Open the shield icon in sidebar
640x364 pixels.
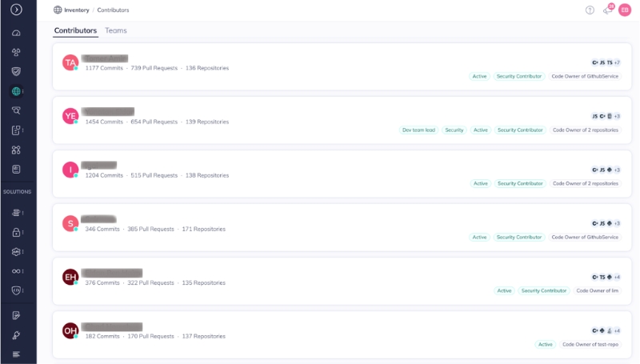coord(16,71)
